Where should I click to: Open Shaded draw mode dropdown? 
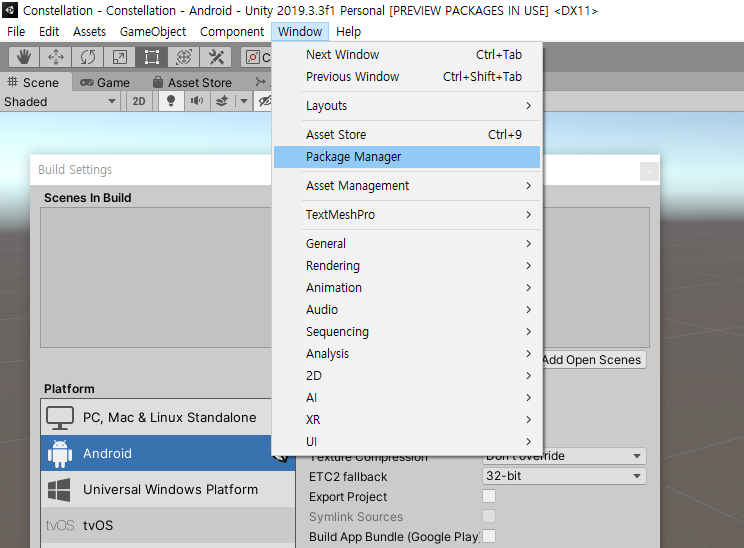pyautogui.click(x=60, y=102)
